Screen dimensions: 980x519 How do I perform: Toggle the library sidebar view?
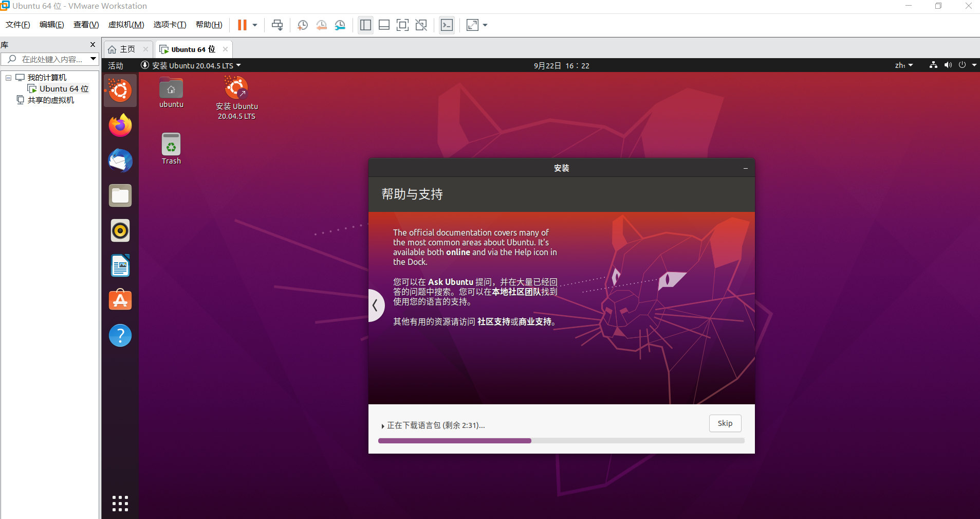(x=366, y=25)
